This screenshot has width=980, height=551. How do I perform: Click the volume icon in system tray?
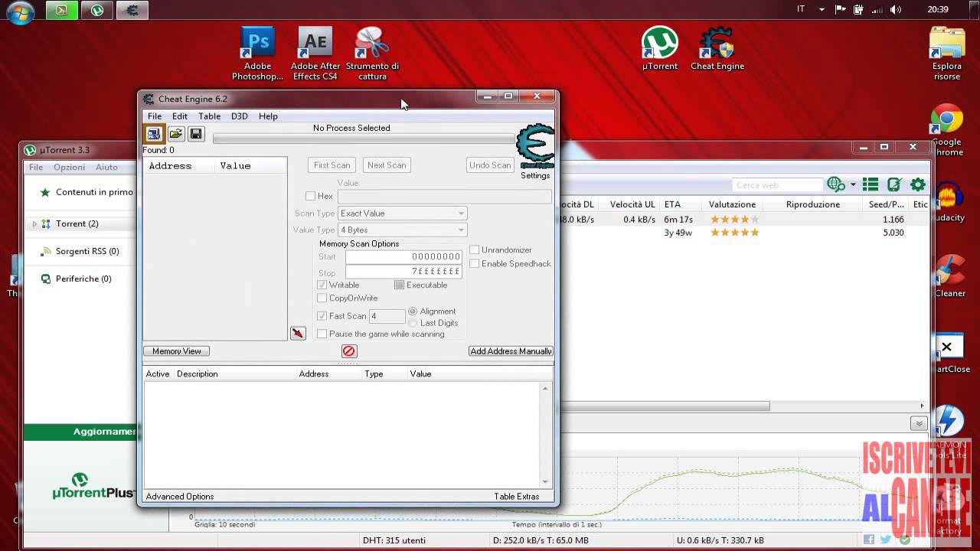click(x=897, y=10)
